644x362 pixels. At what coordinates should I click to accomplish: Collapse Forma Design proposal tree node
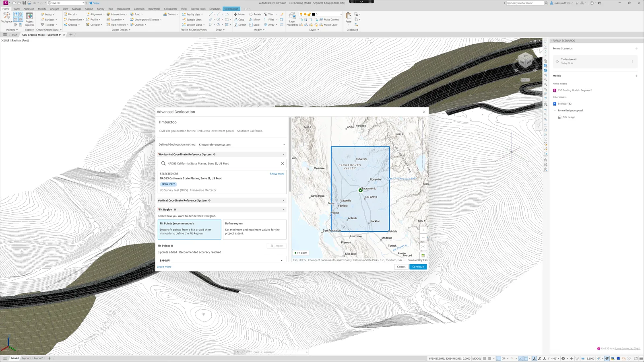coord(555,111)
